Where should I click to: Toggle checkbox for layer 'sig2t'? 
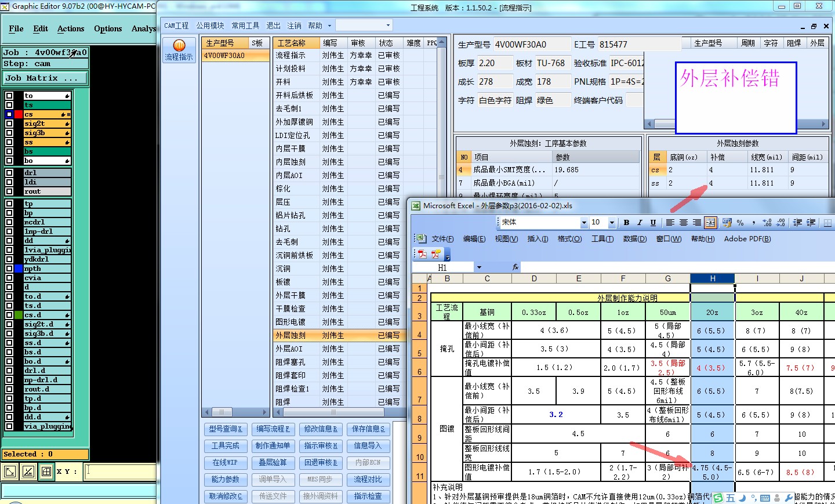pyautogui.click(x=9, y=124)
